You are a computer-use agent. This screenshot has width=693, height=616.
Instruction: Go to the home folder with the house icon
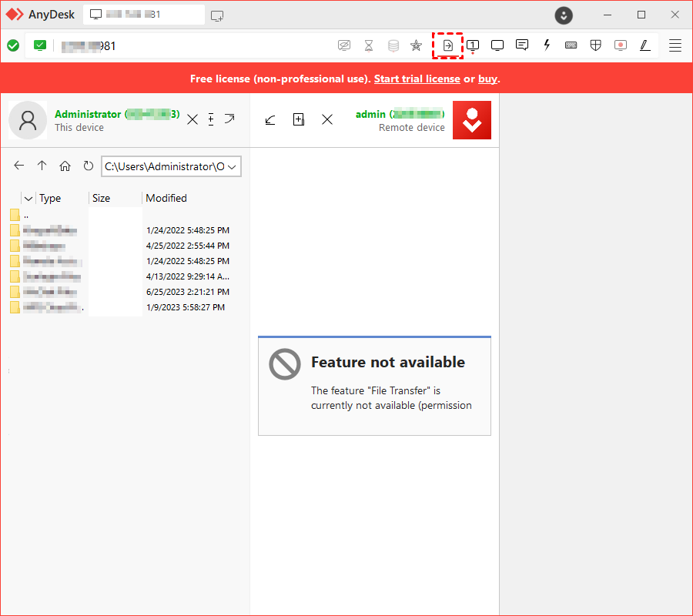pyautogui.click(x=65, y=166)
